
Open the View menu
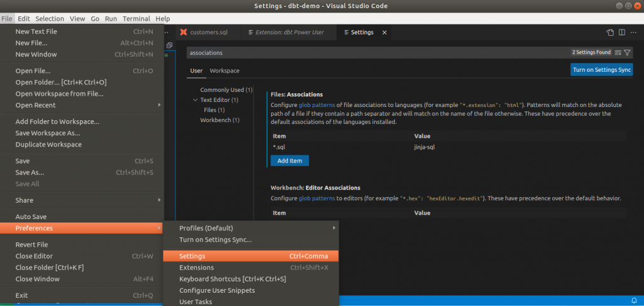[x=77, y=18]
